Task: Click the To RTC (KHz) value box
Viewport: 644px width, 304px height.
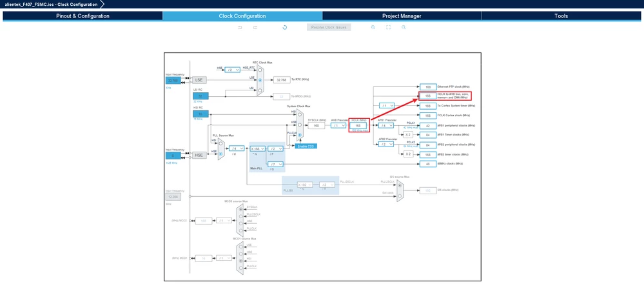Action: click(x=281, y=80)
